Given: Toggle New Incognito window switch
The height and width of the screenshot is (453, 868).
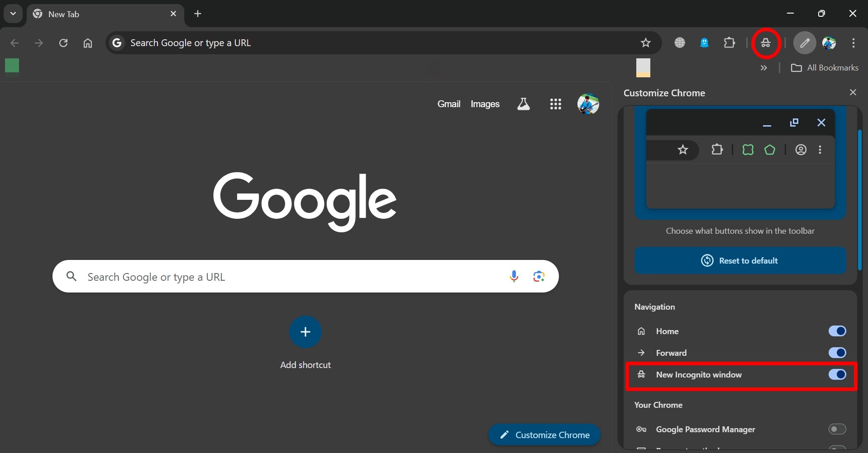Looking at the screenshot, I should [837, 374].
